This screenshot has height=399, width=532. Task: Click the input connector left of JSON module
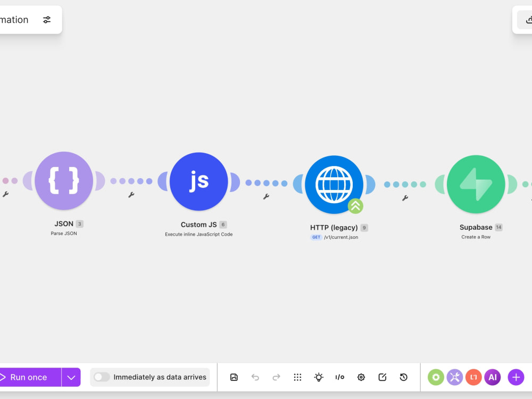[x=28, y=181]
